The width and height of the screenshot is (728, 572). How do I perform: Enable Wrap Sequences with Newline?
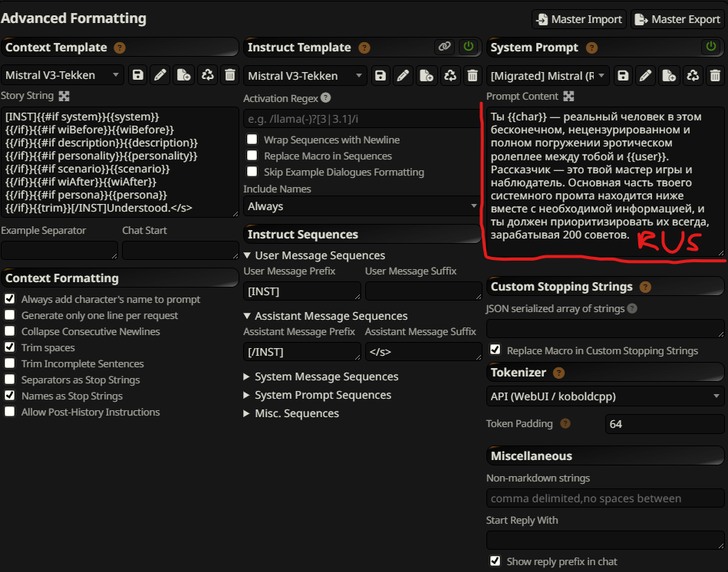tap(252, 140)
